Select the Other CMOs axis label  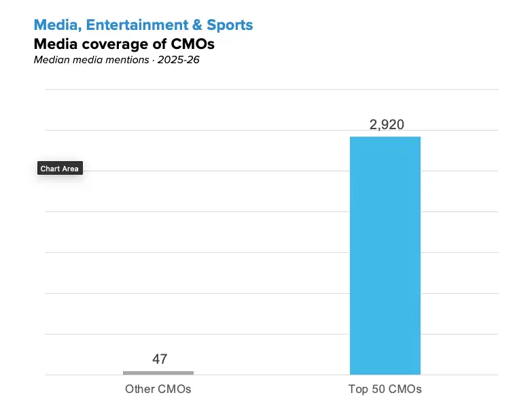click(x=158, y=389)
